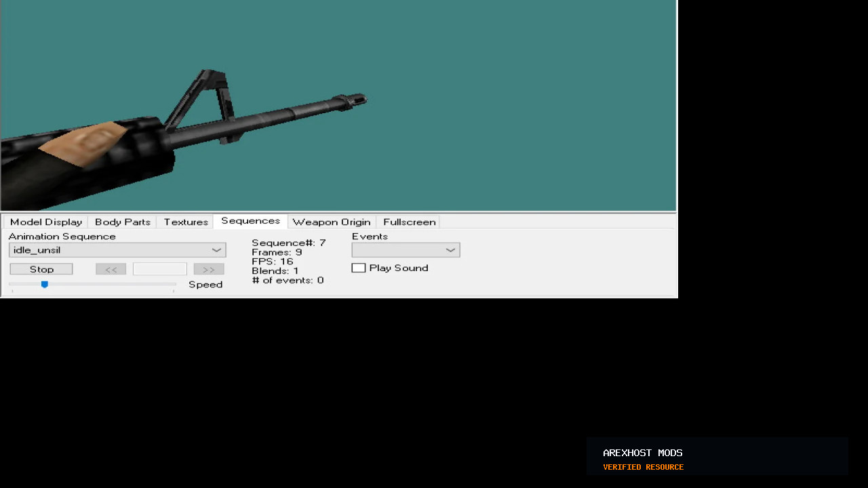Expand the Animation Sequence dropdown showing idle_unsil
Image resolution: width=868 pixels, height=488 pixels.
point(117,250)
